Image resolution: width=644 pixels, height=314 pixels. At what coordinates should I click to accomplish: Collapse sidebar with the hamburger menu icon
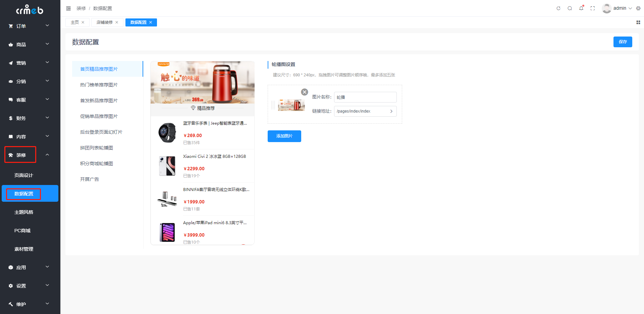[68, 8]
